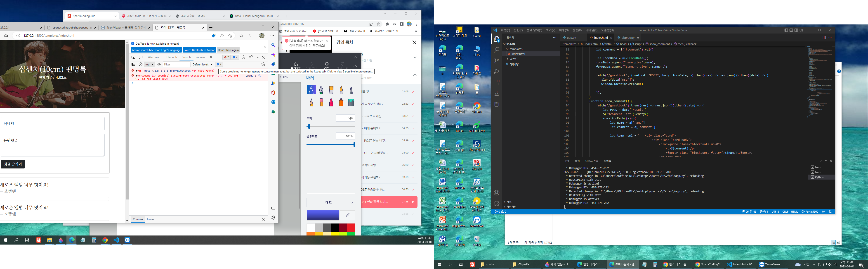Select the crayon brush in Paint 3D
The width and height of the screenshot is (868, 269).
click(331, 102)
